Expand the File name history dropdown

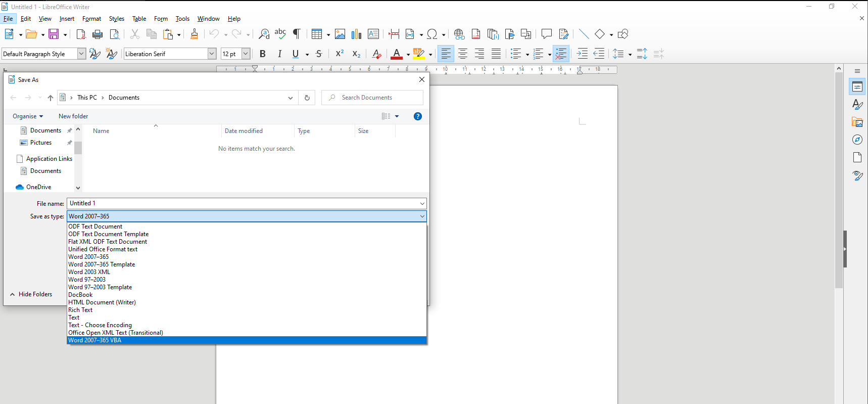422,203
